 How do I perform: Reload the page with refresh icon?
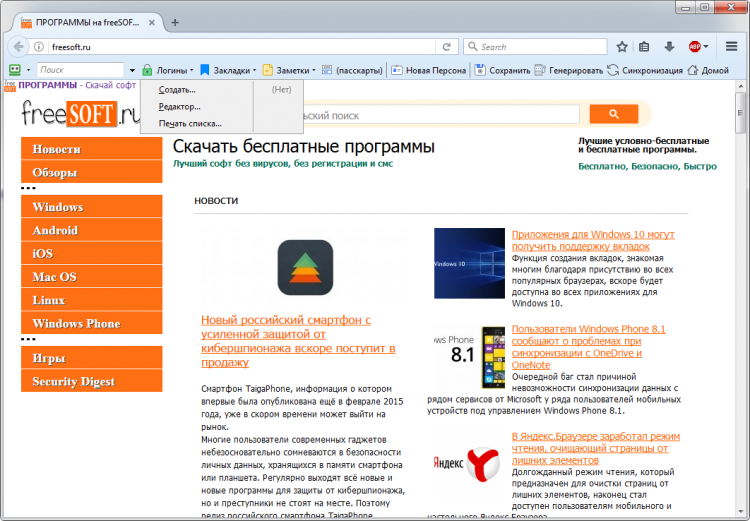[x=447, y=47]
